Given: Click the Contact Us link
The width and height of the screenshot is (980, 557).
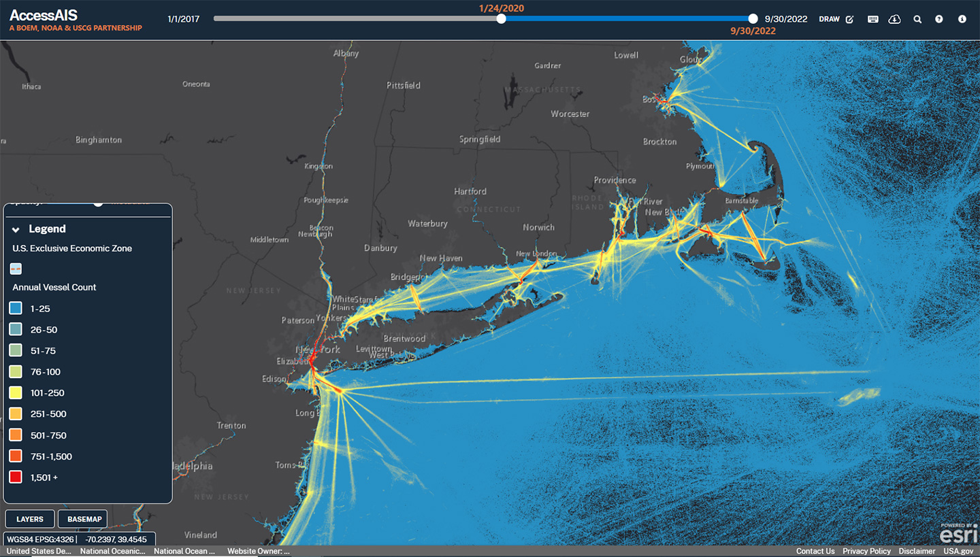Looking at the screenshot, I should [815, 551].
